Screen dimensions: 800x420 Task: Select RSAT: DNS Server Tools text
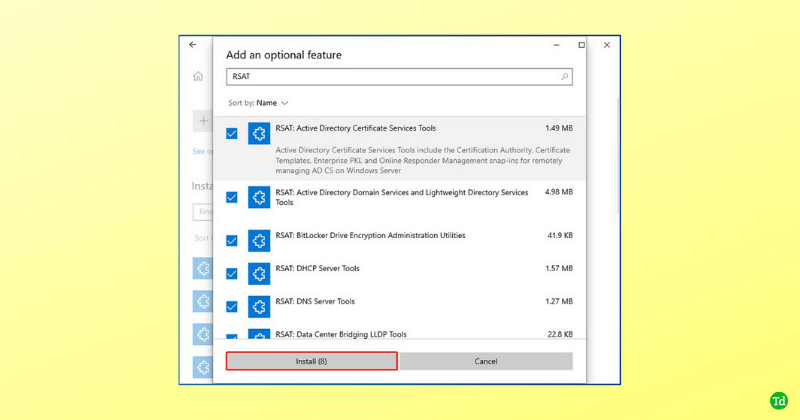point(315,302)
